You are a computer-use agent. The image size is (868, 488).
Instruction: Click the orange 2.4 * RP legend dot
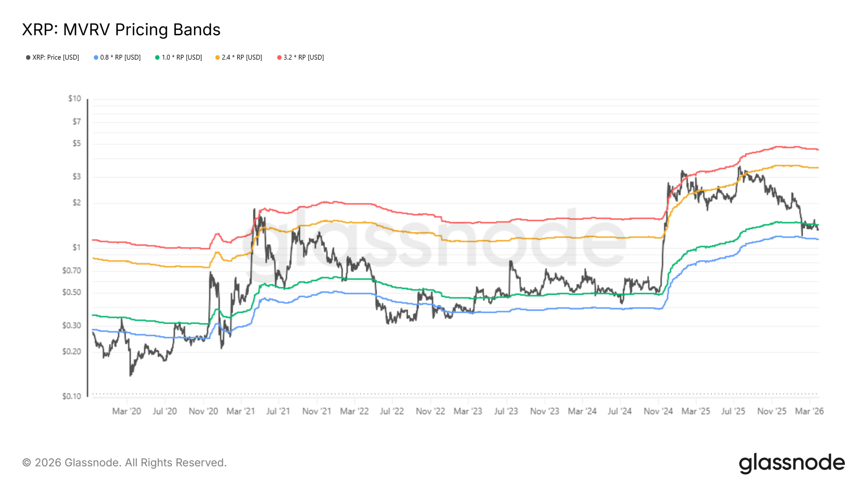coord(217,58)
